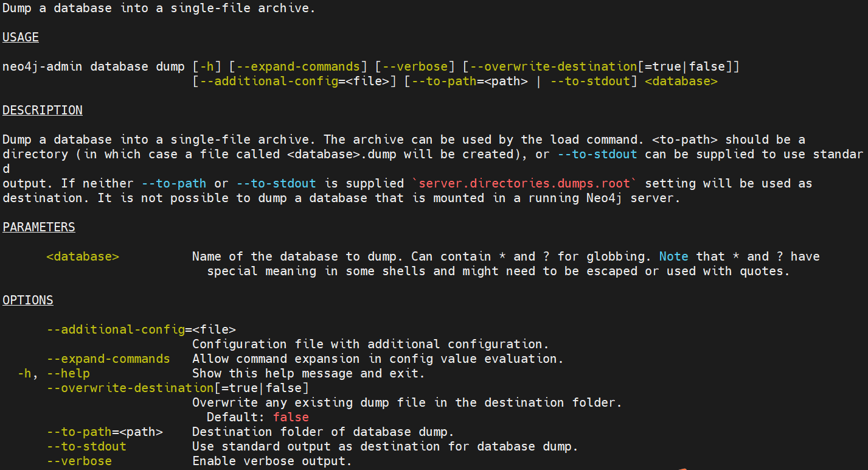Click the red 'false' default value
Viewport: 868px width, 470px height.
coord(291,417)
